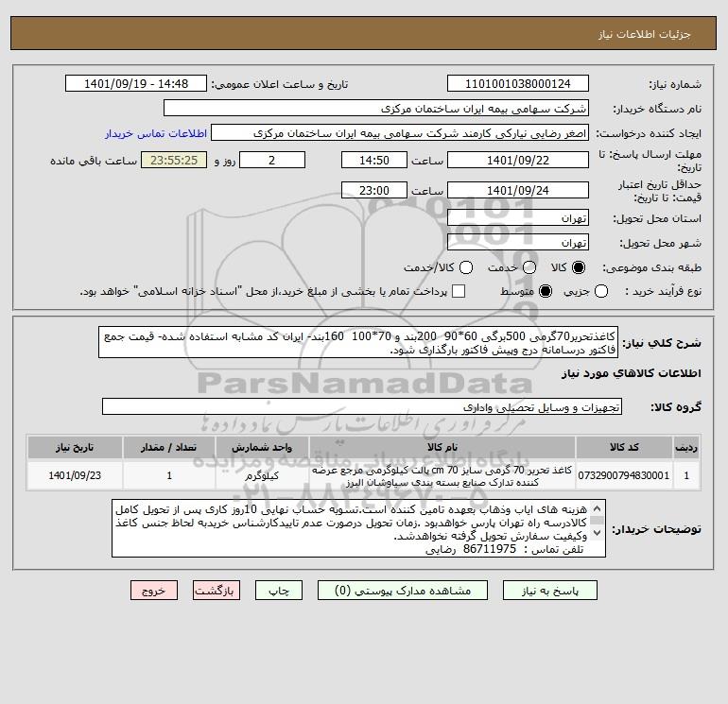Image resolution: width=728 pixels, height=704 pixels.
Task: Click the remaining days field showing 2
Action: pyautogui.click(x=272, y=160)
